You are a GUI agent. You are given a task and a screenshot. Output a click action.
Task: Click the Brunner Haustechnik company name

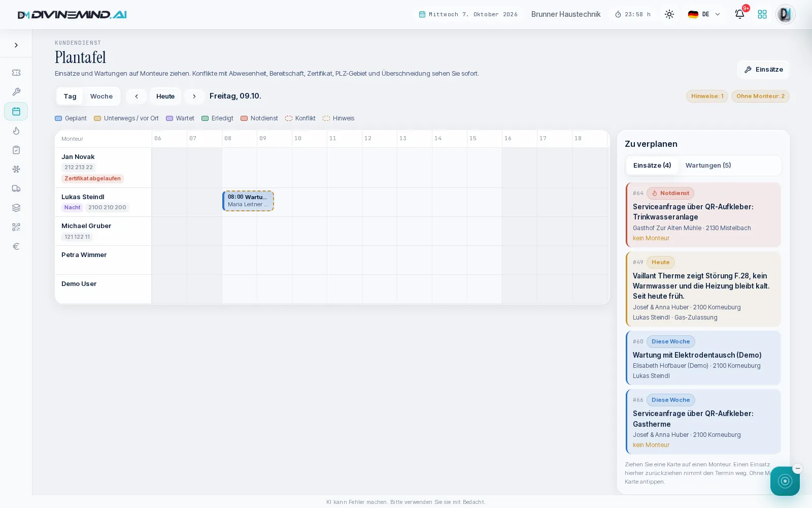pyautogui.click(x=566, y=14)
